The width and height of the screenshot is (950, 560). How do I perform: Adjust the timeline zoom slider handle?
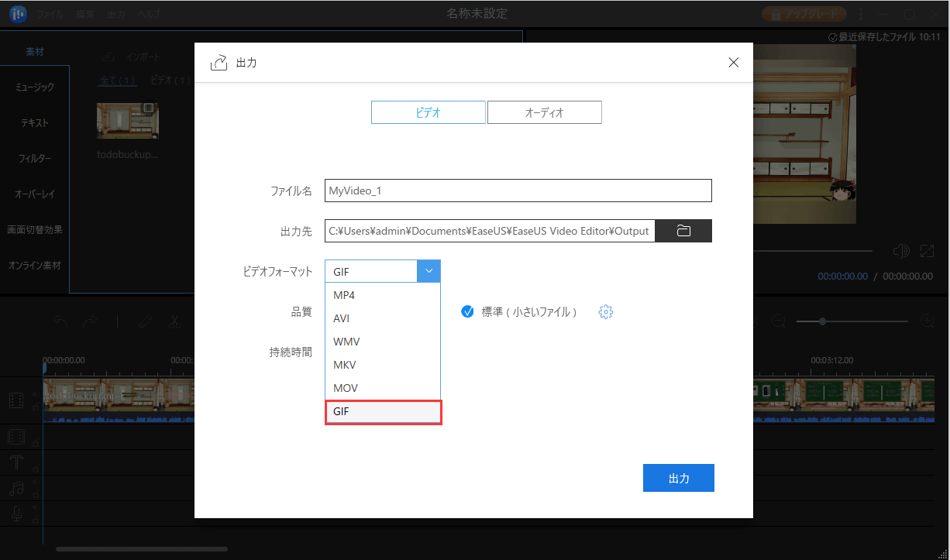pyautogui.click(x=822, y=321)
